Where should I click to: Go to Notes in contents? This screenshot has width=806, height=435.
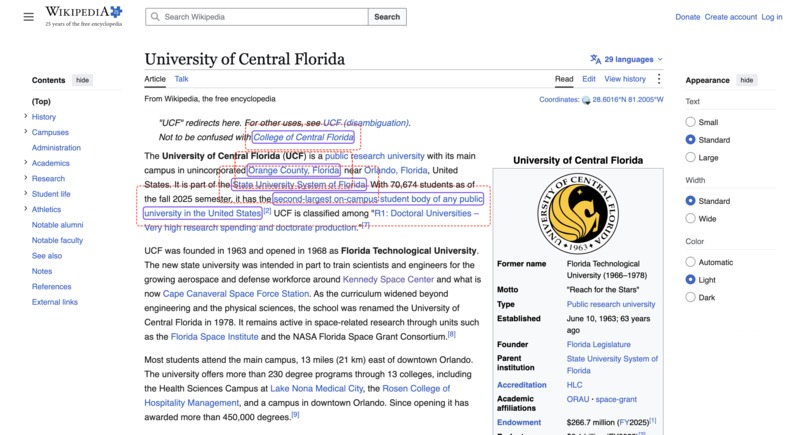(x=42, y=271)
